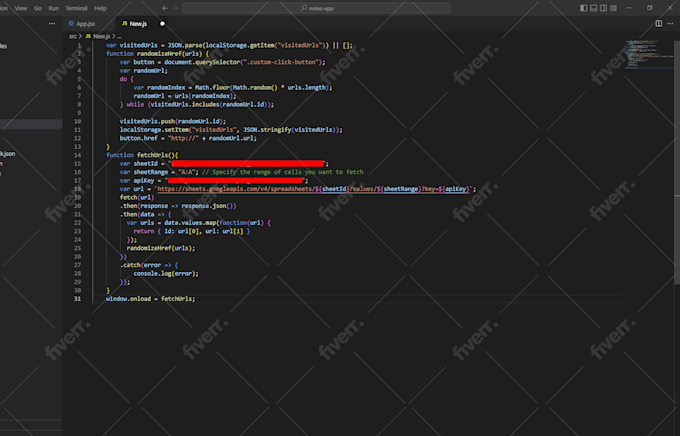The width and height of the screenshot is (680, 436).
Task: Toggle the primary side bar layout icon
Action: click(x=584, y=8)
